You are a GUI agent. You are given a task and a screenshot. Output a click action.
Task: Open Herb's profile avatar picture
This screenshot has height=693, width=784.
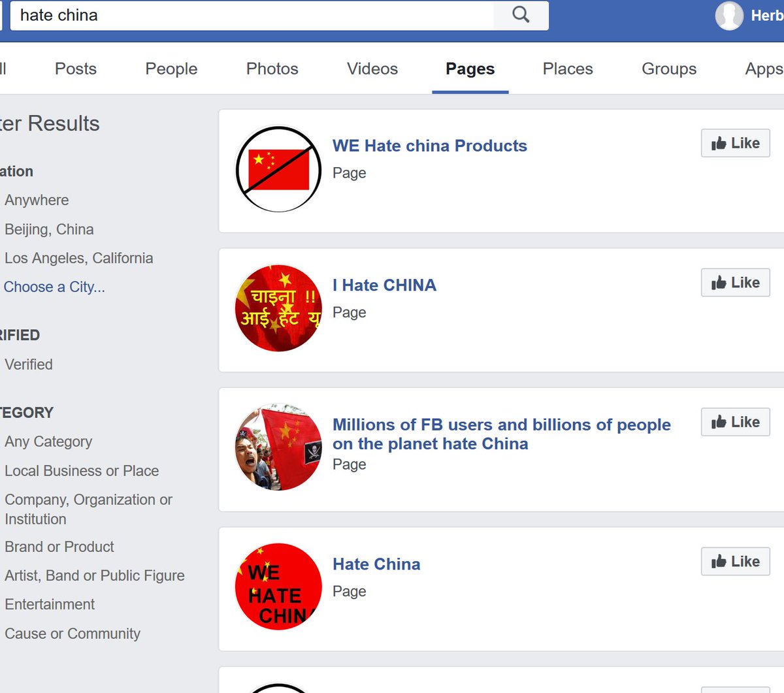click(729, 16)
